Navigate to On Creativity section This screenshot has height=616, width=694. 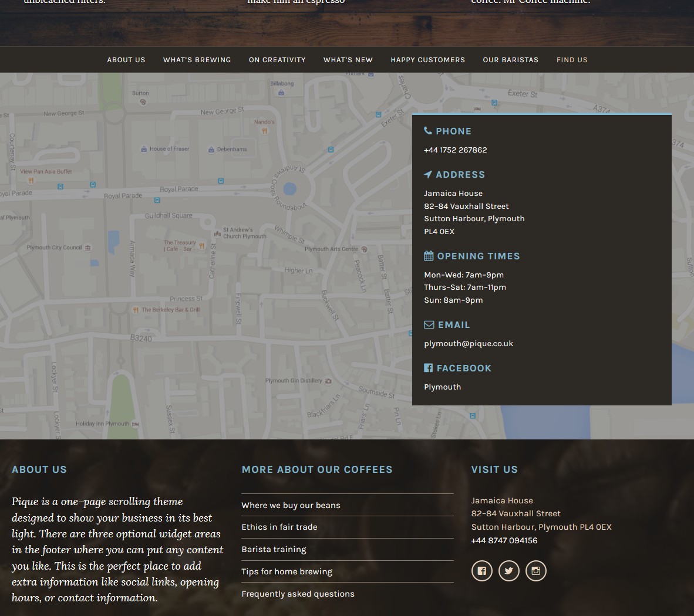pos(277,60)
